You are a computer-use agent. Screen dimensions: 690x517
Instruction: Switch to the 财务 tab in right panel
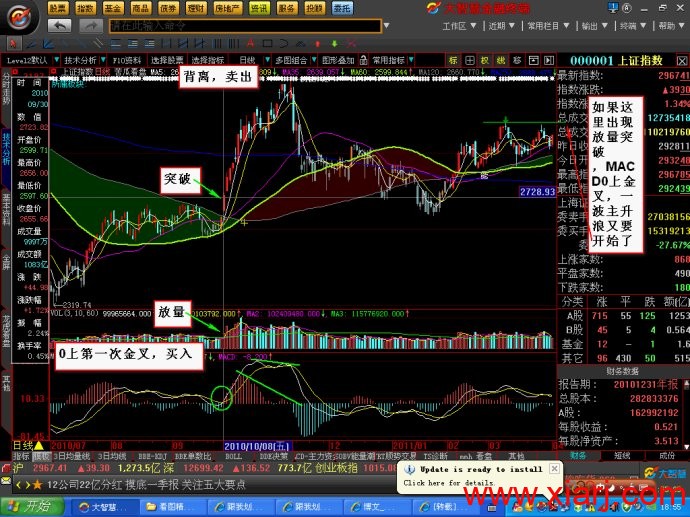[578, 455]
